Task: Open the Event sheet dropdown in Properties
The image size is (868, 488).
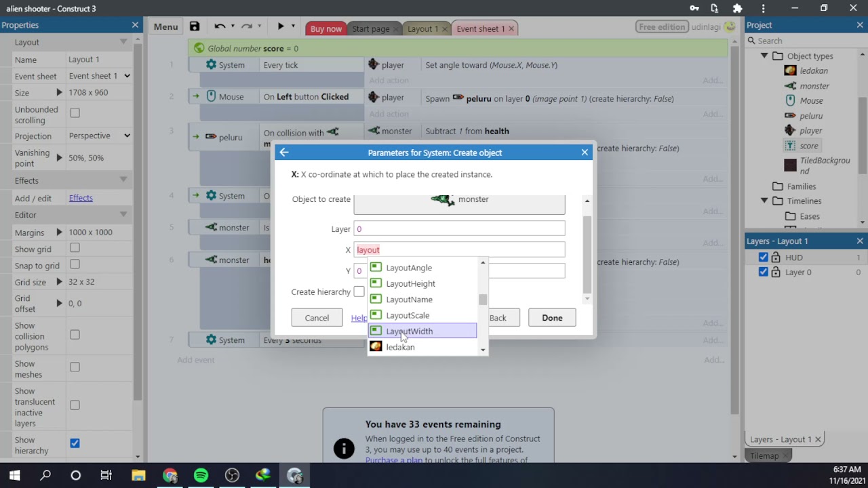Action: (100, 76)
